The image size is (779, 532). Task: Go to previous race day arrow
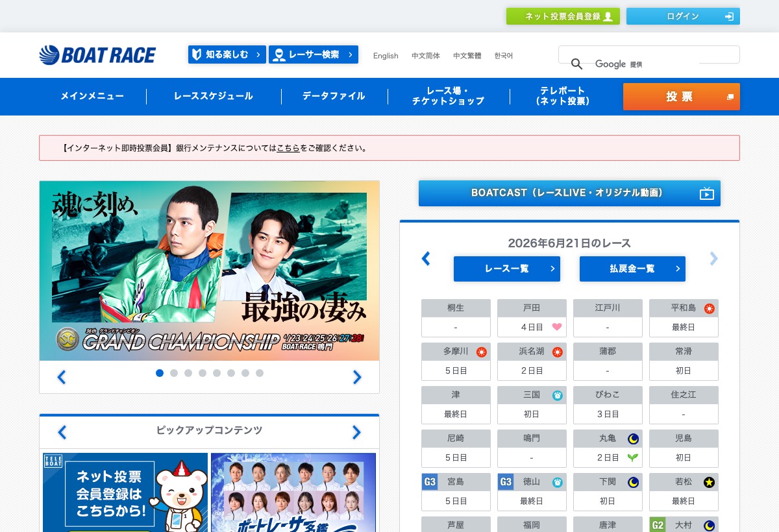(x=426, y=259)
